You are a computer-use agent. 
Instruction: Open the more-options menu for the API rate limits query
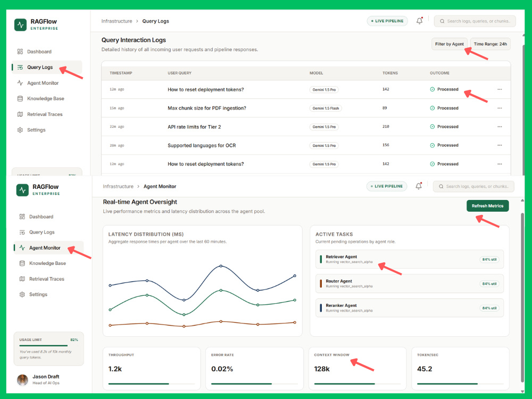500,127
